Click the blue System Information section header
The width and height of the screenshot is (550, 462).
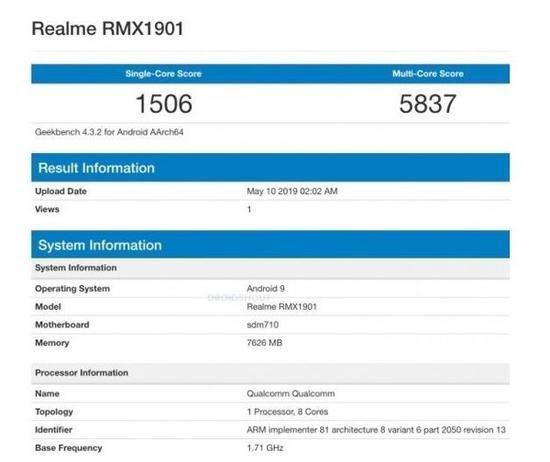click(x=270, y=245)
